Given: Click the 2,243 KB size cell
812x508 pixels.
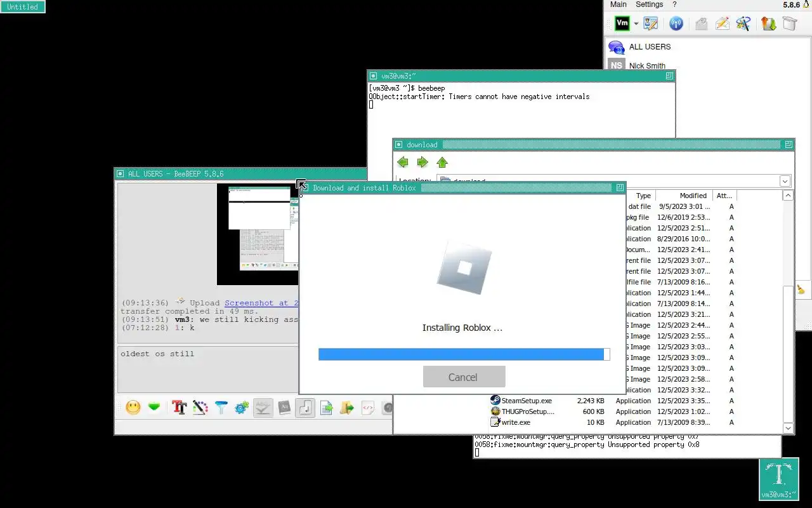Looking at the screenshot, I should pyautogui.click(x=591, y=401).
